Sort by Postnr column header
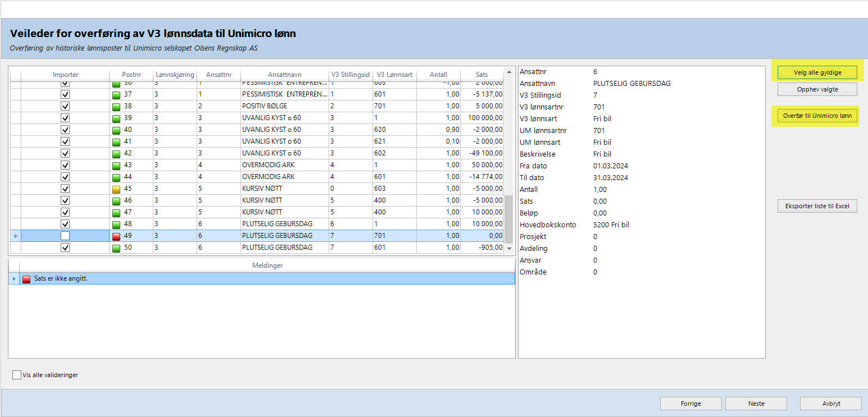This screenshot has height=417, width=868. [131, 75]
